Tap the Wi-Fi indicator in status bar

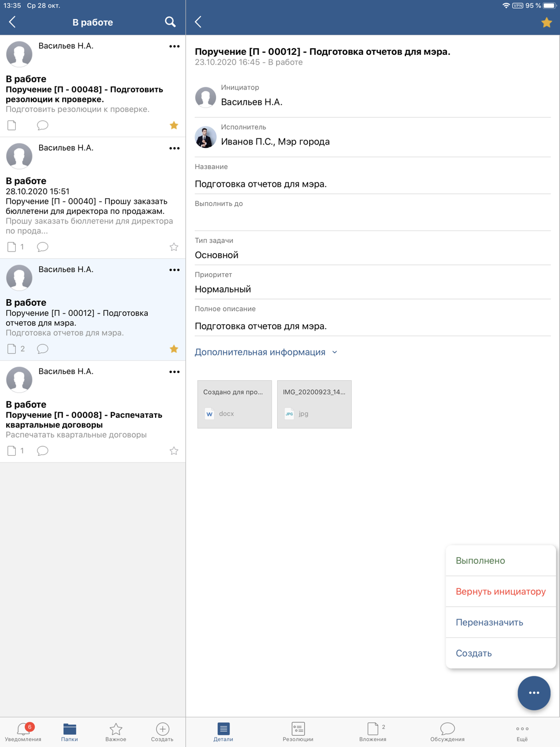[506, 6]
